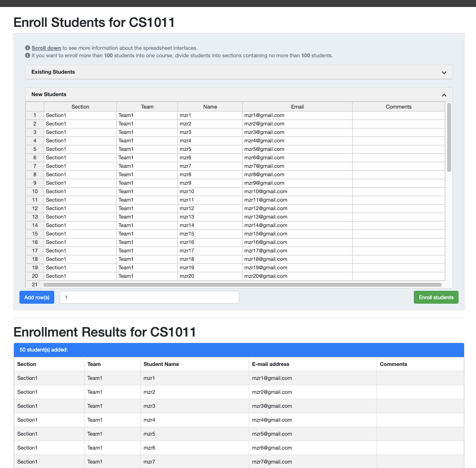Click the info icon about the 100 students limit

tap(27, 55)
